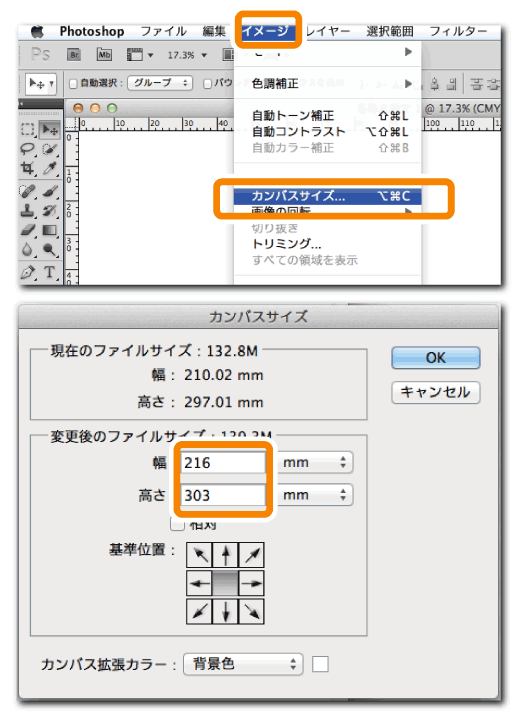Image resolution: width=525 pixels, height=722 pixels.
Task: Open the 幅 unit mm dropdown
Action: pyautogui.click(x=315, y=462)
